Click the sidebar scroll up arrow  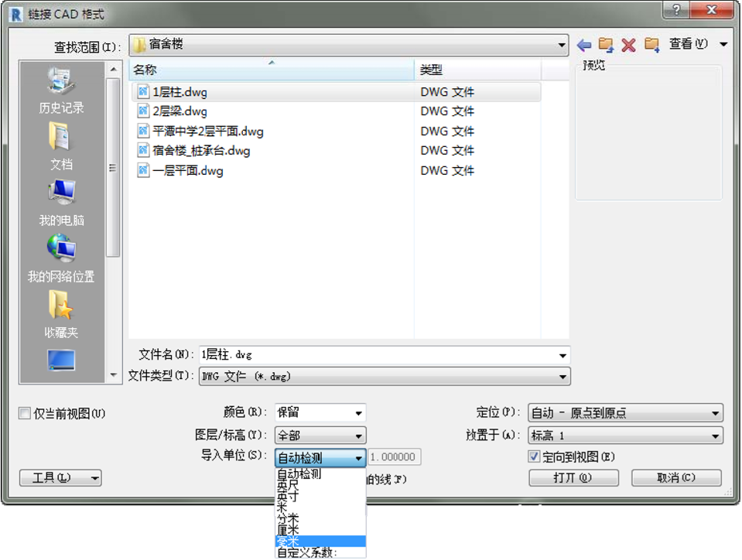[x=113, y=70]
